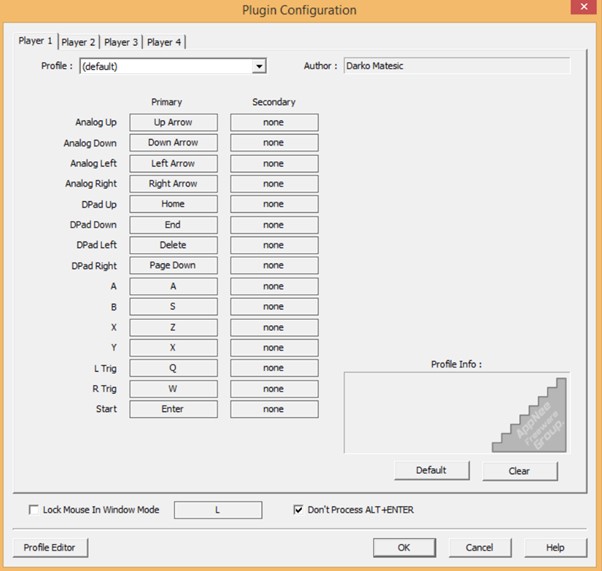
Task: Click the Cancel button
Action: point(480,548)
